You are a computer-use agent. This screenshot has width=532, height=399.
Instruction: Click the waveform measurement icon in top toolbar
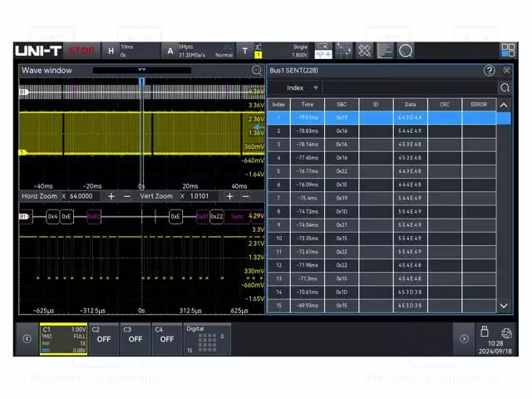[323, 51]
